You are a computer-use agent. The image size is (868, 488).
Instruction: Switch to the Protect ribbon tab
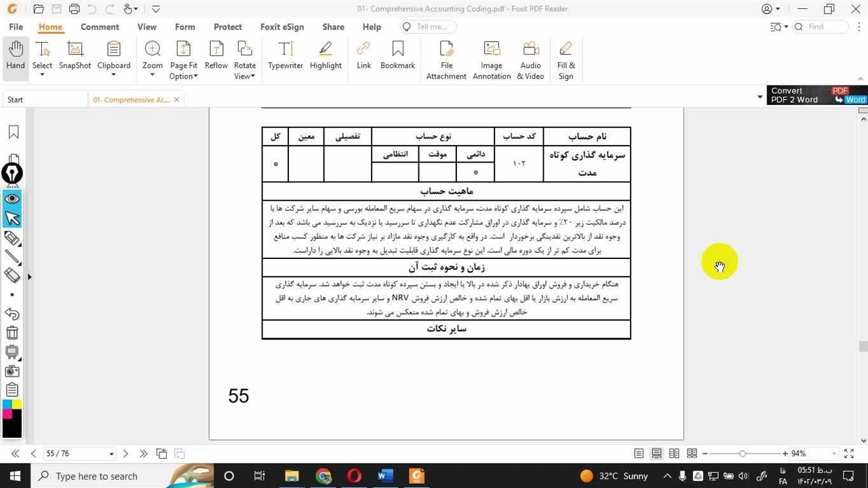coord(227,27)
